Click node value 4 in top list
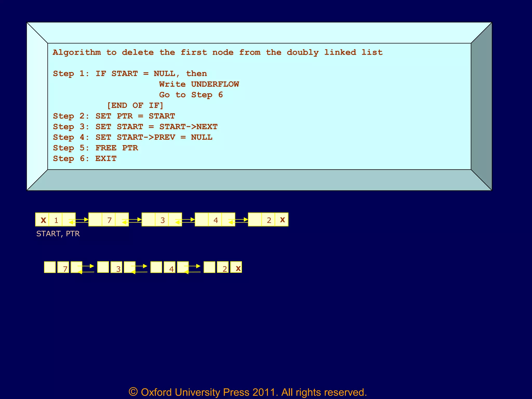 pos(216,220)
